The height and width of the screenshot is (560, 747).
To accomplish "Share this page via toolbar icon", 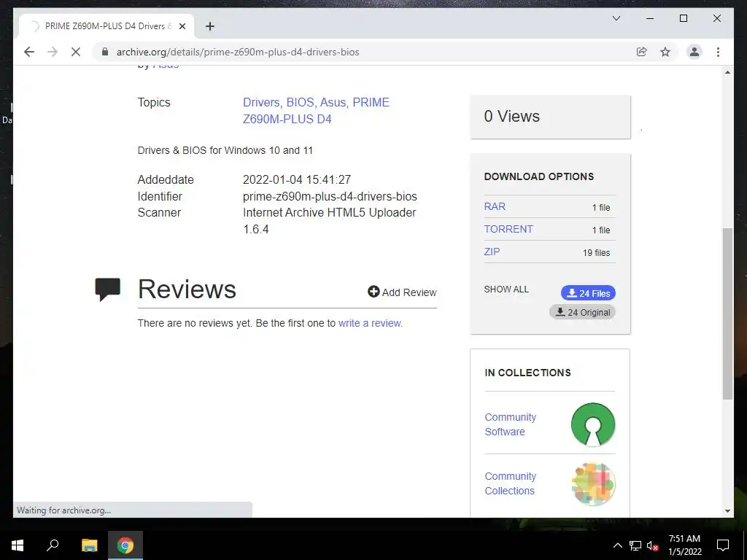I will [x=642, y=52].
